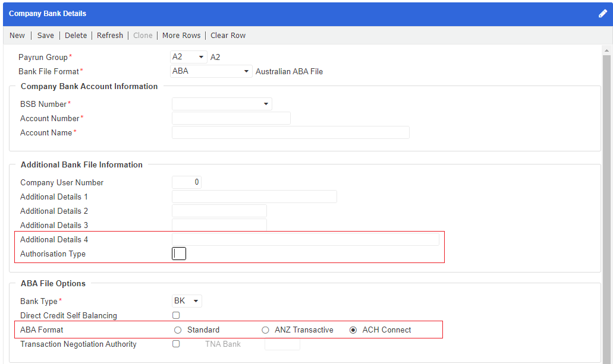Refresh the Company Bank Details form
The image size is (613, 364).
click(110, 35)
